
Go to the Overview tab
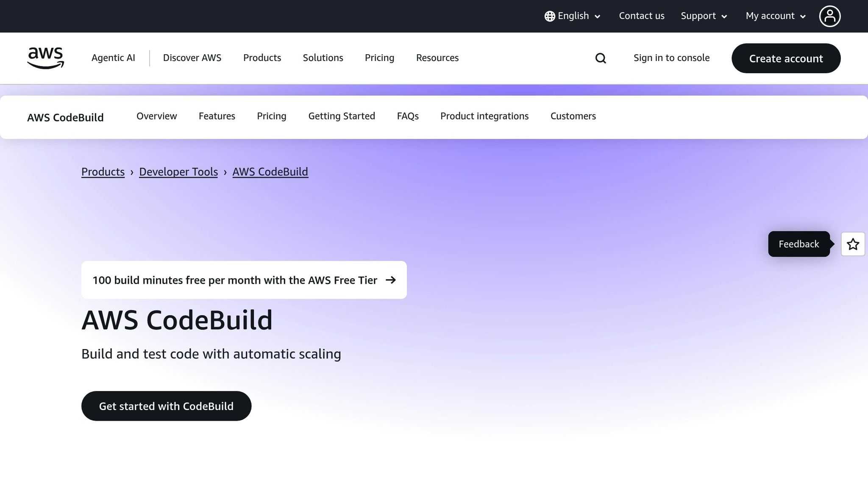(156, 116)
